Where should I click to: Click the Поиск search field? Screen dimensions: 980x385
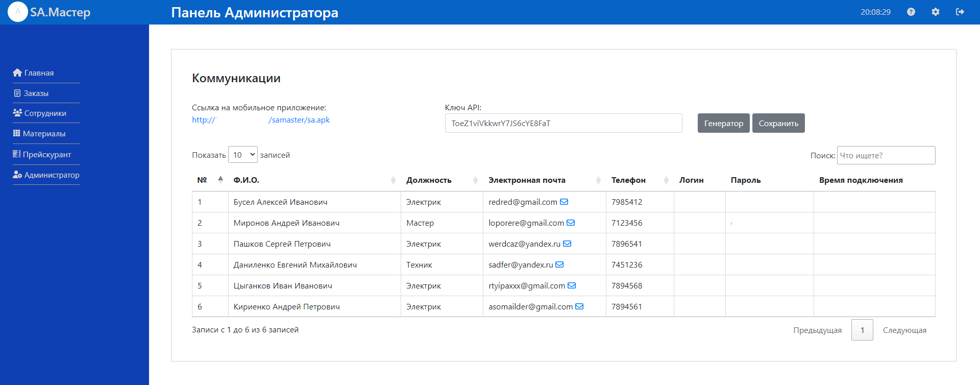click(886, 155)
